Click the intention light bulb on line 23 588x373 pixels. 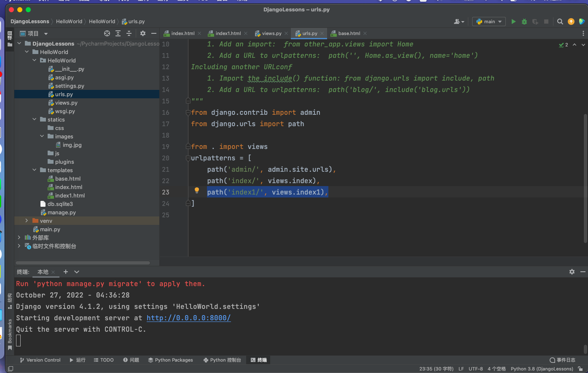pos(196,190)
